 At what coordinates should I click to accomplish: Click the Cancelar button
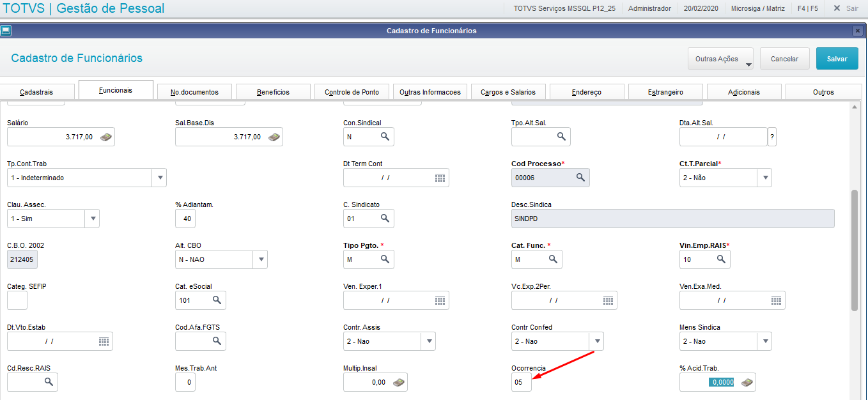tap(784, 59)
